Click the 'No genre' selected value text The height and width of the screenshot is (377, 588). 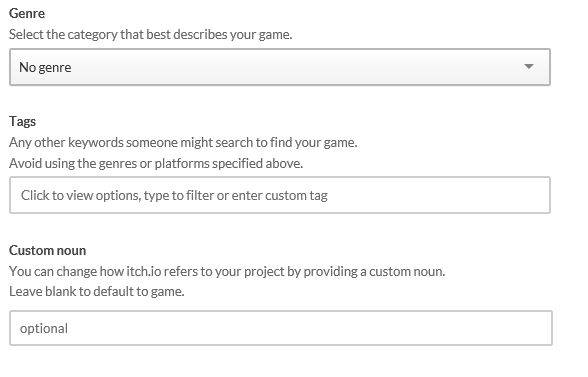point(45,68)
